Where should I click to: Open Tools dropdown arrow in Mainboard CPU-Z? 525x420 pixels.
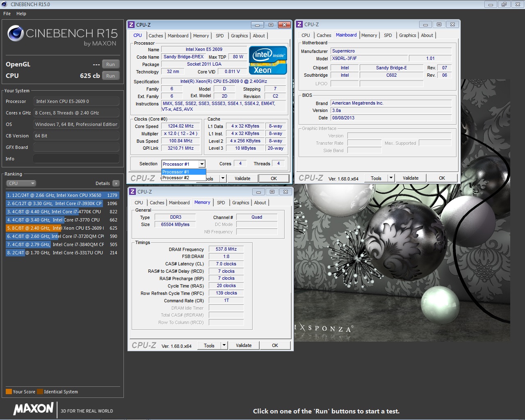[x=391, y=178]
